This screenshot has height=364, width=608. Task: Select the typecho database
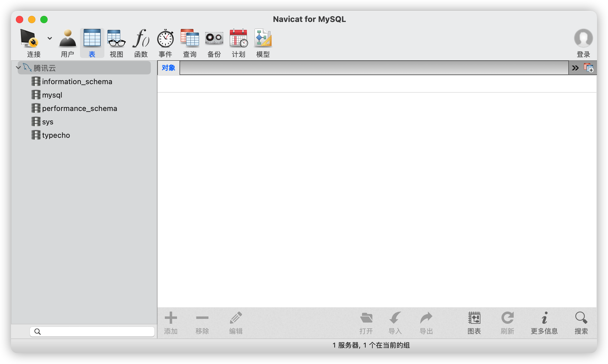[56, 135]
